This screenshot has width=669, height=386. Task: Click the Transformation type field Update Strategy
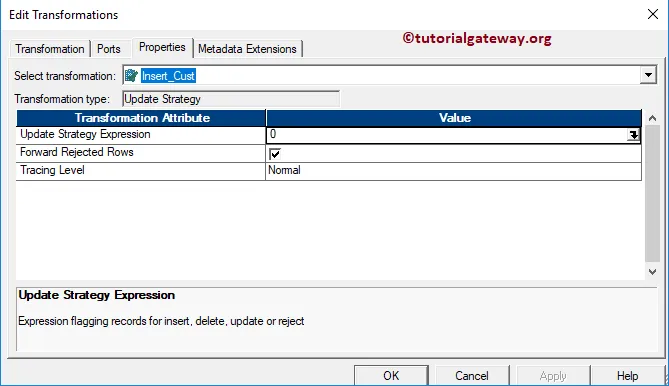tap(231, 99)
